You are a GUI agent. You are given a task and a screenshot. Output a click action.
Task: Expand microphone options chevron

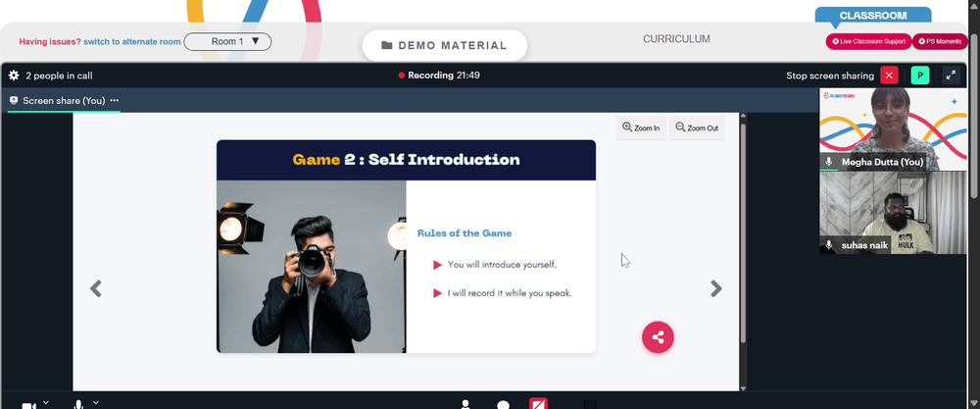[x=96, y=403]
